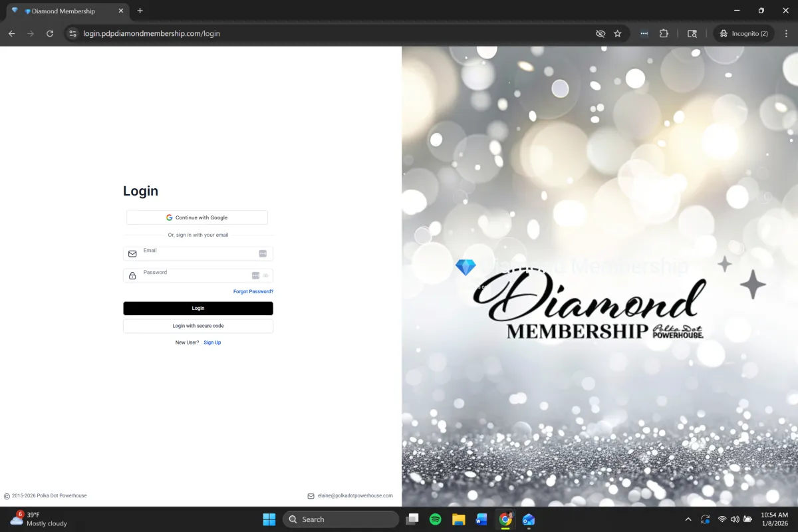Focus the Email input field
Image resolution: width=798 pixels, height=532 pixels.
pos(198,253)
